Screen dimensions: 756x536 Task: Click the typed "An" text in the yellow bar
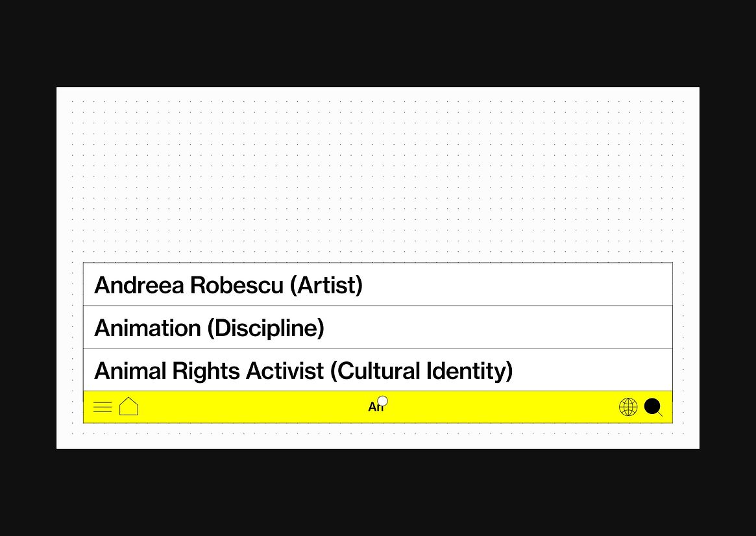pos(375,408)
